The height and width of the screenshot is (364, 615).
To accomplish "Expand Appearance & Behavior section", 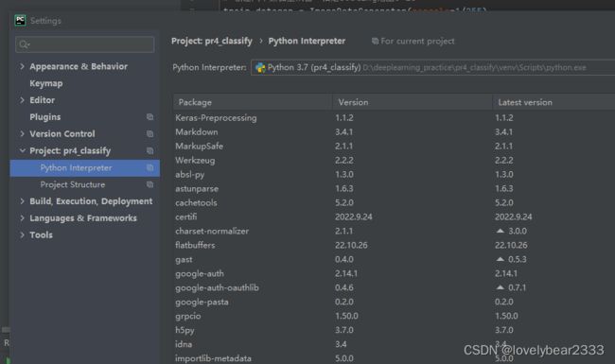I will 22,66.
